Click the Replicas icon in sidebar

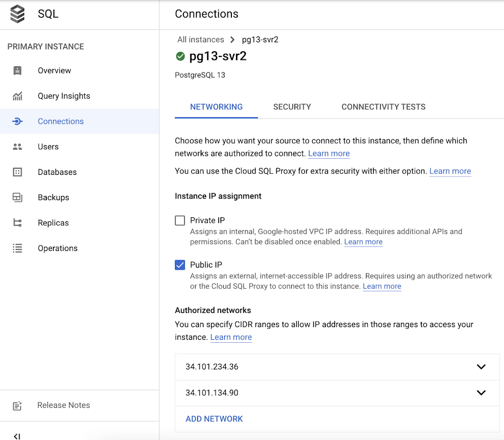17,223
